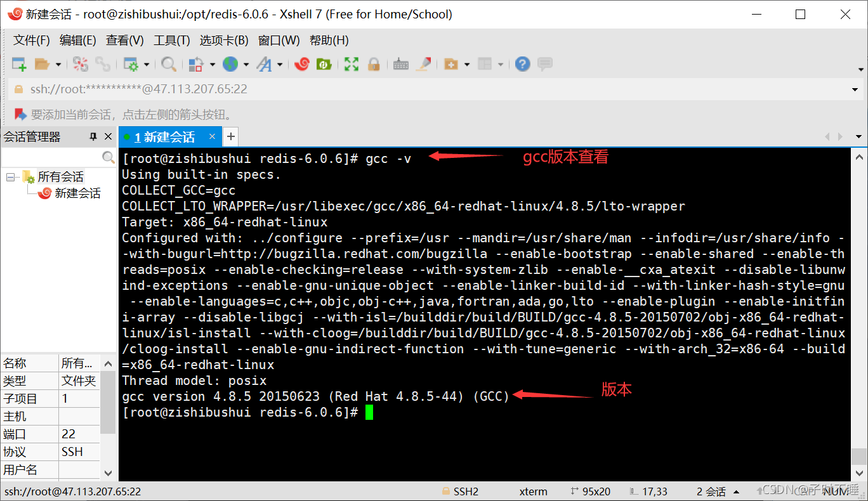Click the folder-plus toolbar icon
This screenshot has width=868, height=501.
[x=451, y=64]
